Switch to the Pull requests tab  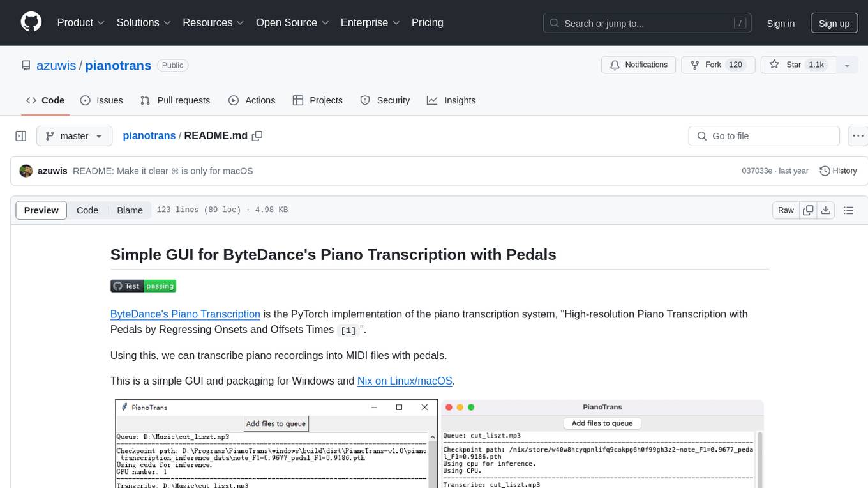click(175, 100)
